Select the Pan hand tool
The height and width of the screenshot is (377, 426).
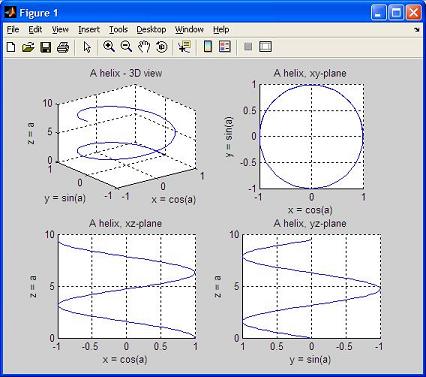144,47
